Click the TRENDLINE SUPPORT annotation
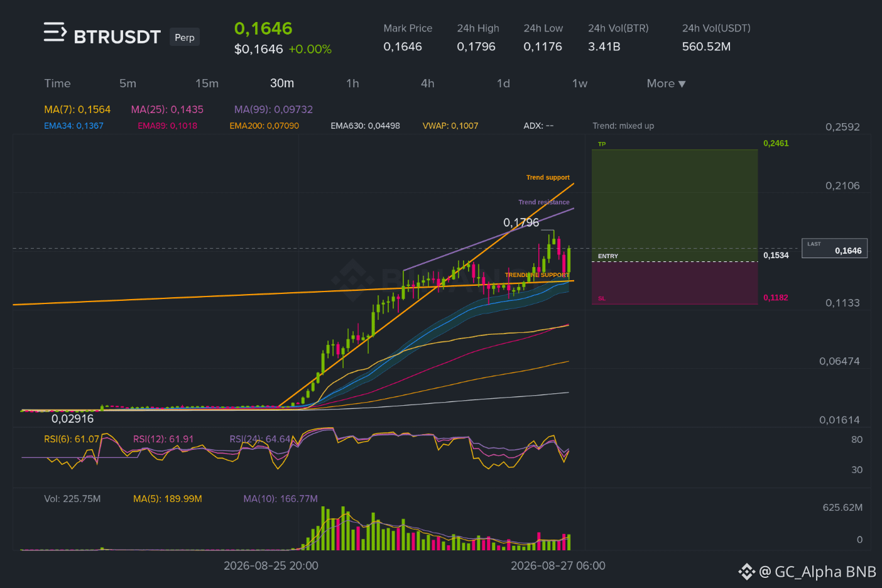The image size is (882, 588). 537,275
